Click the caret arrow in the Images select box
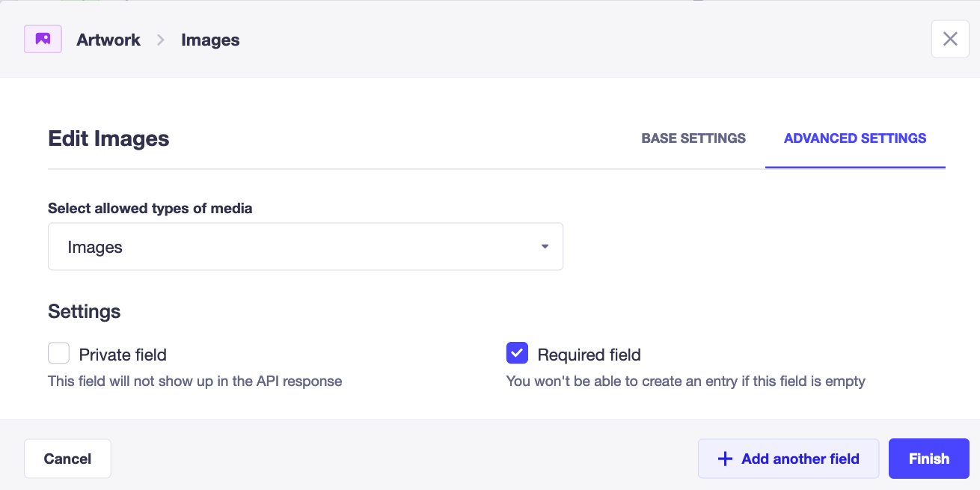Image resolution: width=980 pixels, height=490 pixels. [545, 247]
